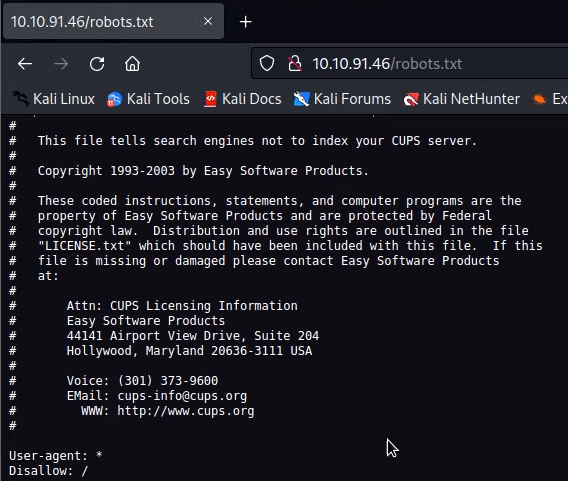Click 'Hollywood, Maryland 20636-3111 USA'
The height and width of the screenshot is (481, 568).
(189, 351)
